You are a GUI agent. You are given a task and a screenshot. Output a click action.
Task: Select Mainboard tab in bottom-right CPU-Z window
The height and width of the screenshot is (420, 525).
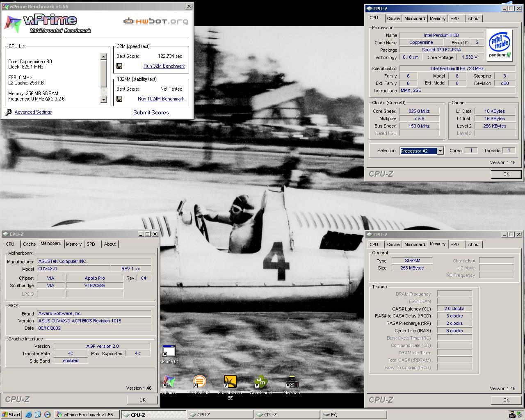(x=415, y=244)
